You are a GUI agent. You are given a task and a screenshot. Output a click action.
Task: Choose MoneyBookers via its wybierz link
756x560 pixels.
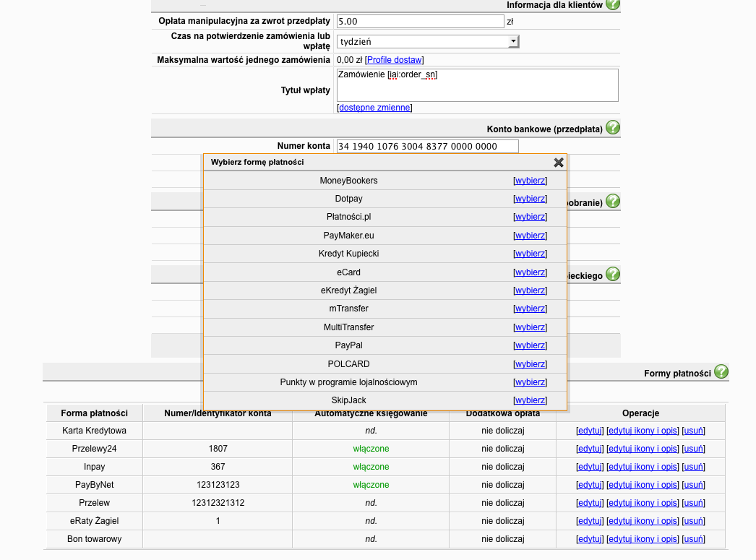tap(530, 181)
